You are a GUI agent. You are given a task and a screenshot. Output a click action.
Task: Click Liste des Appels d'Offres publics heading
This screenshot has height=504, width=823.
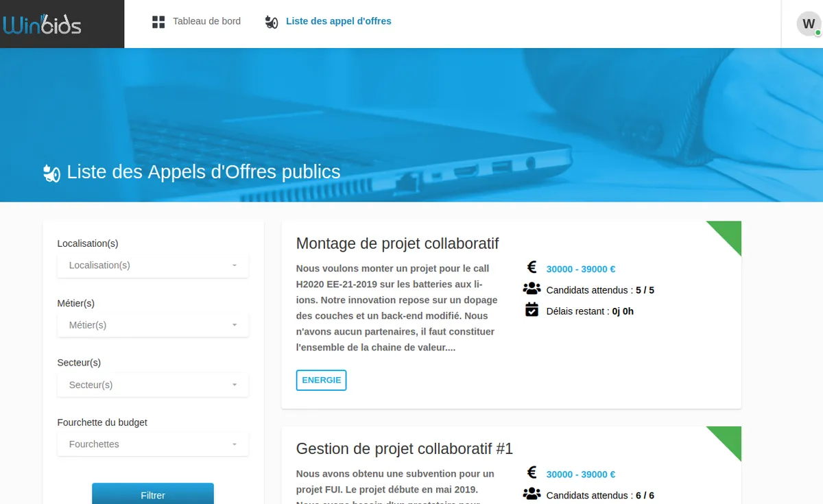pos(204,171)
